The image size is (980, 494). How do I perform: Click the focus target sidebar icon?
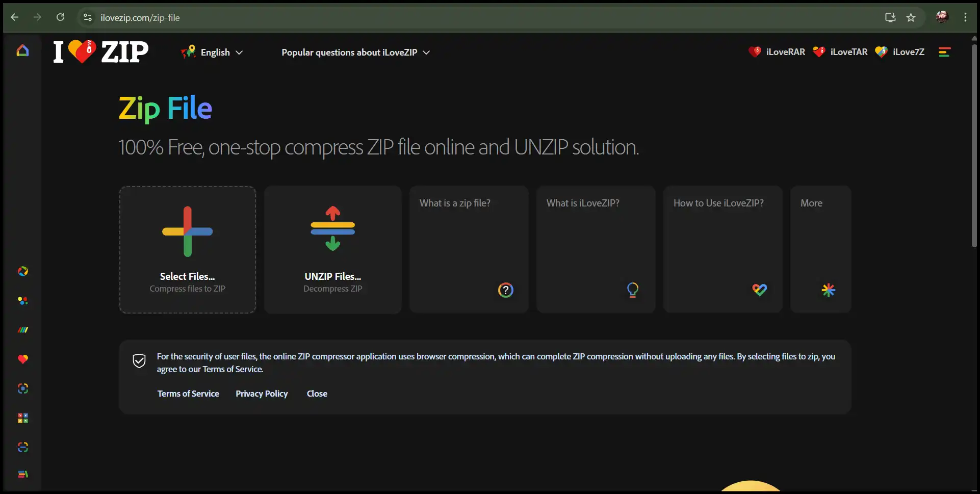(23, 388)
